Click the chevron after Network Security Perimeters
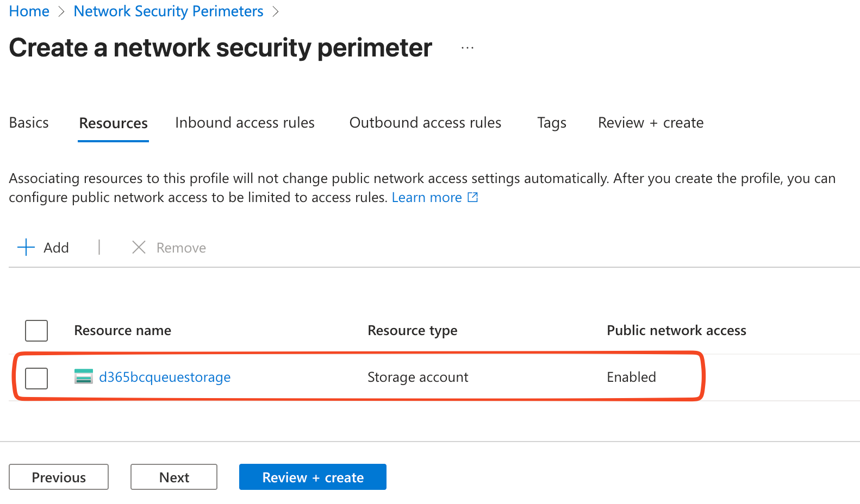This screenshot has width=860, height=504. tap(276, 11)
